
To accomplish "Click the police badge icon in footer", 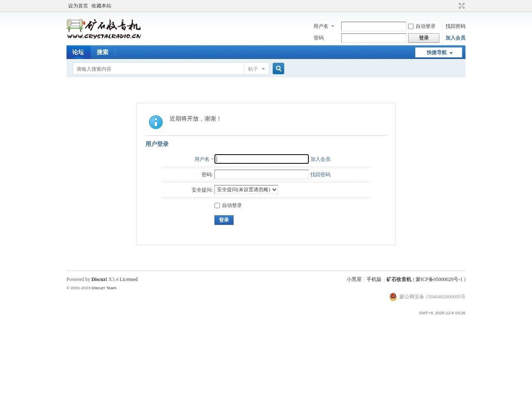I will 393,297.
